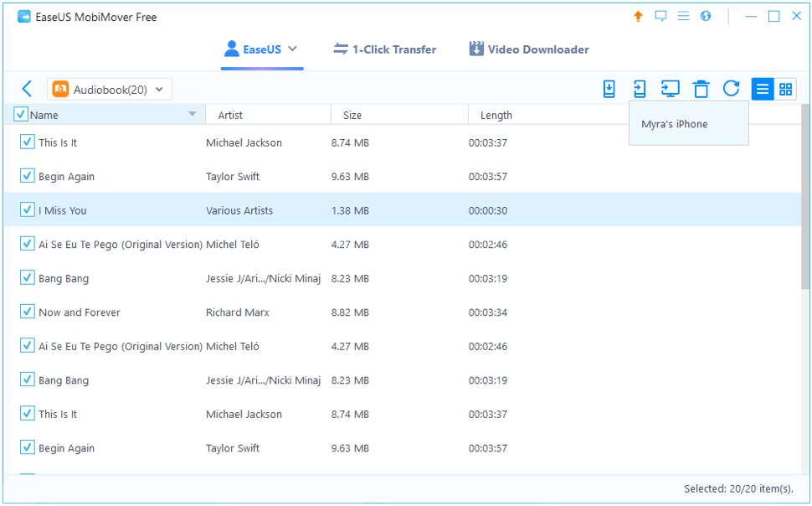
Task: Click the 00:03:34 length cell
Action: [488, 312]
